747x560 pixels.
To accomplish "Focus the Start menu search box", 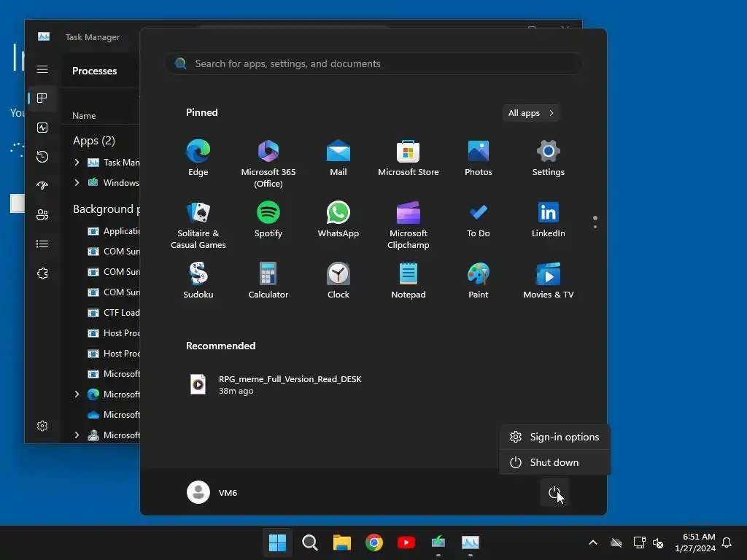I will click(x=373, y=63).
